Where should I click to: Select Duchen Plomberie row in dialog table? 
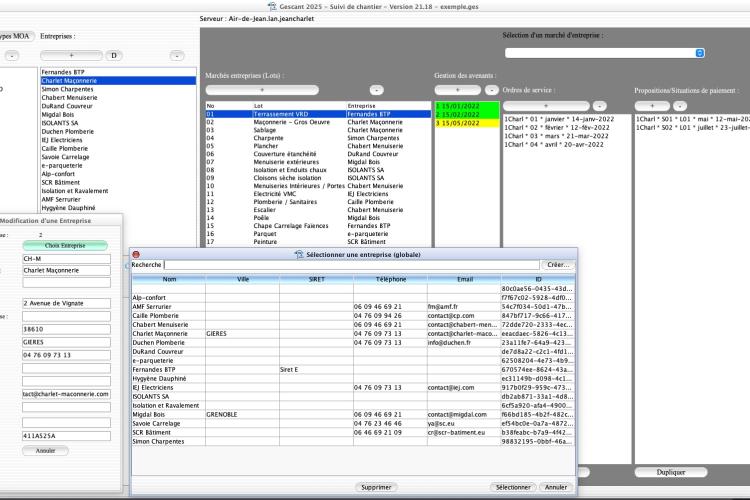(x=353, y=343)
